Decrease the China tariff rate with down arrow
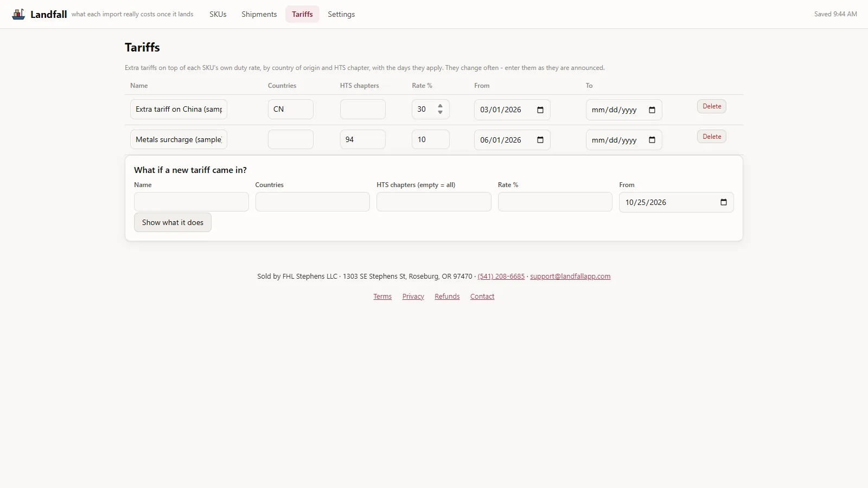This screenshot has height=488, width=868. (x=440, y=112)
